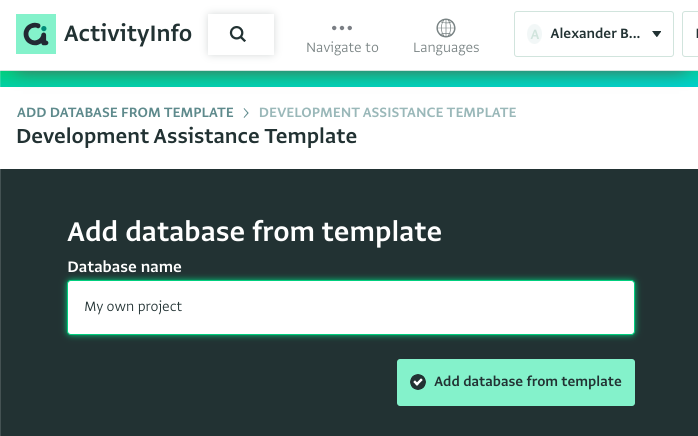This screenshot has width=698, height=436.
Task: Click the user avatar circle with letter A
Action: (534, 34)
